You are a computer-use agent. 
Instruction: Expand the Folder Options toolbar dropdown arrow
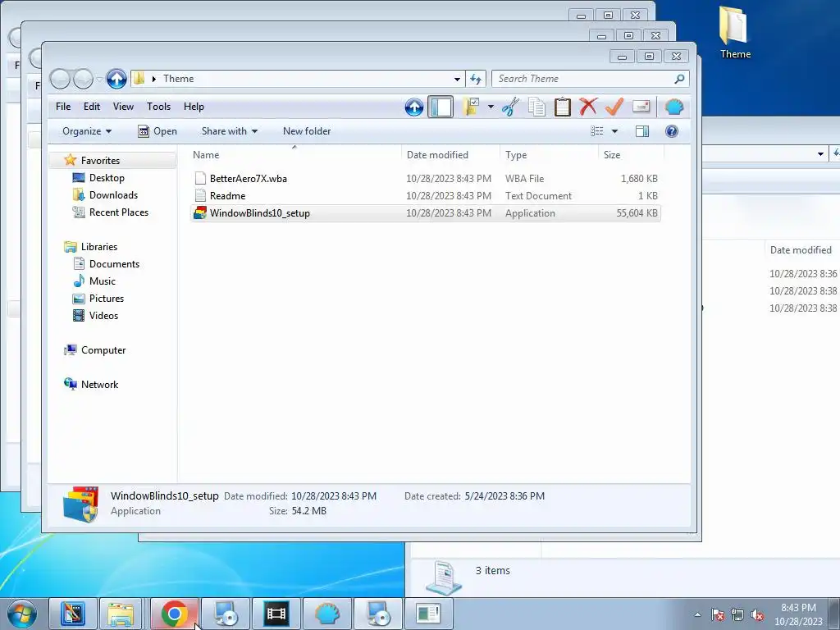click(491, 107)
